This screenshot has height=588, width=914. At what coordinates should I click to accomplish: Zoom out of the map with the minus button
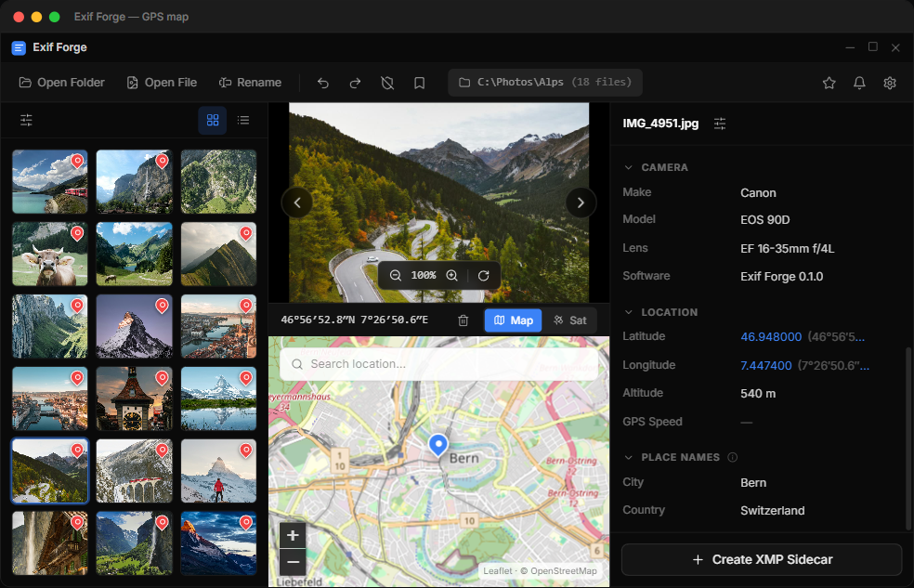click(x=293, y=562)
